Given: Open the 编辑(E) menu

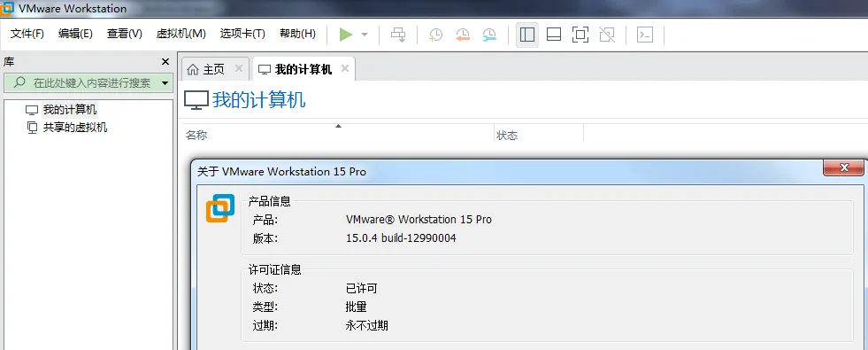Looking at the screenshot, I should [75, 34].
